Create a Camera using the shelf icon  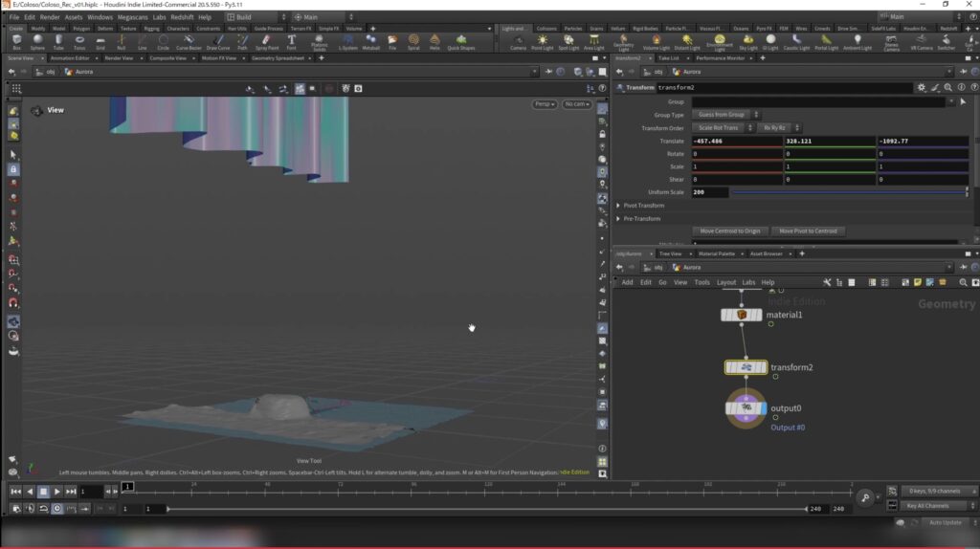tap(518, 42)
